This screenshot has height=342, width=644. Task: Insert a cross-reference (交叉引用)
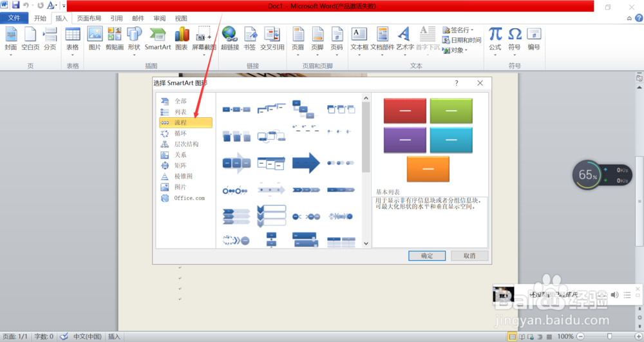click(x=272, y=39)
